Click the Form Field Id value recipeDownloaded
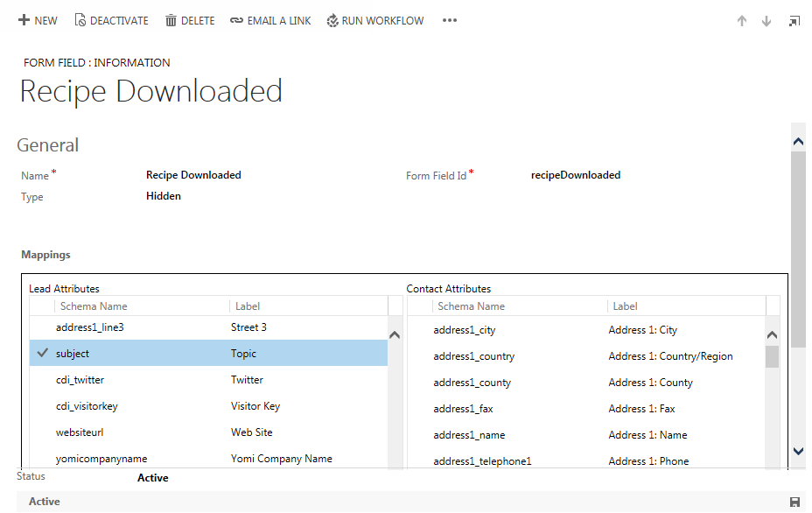812x513 pixels. tap(575, 175)
